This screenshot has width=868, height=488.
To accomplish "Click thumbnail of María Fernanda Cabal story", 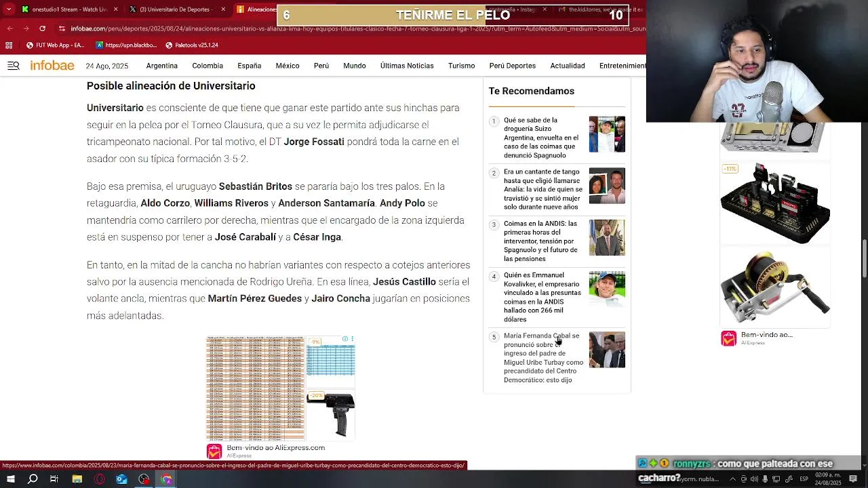I will [x=607, y=350].
